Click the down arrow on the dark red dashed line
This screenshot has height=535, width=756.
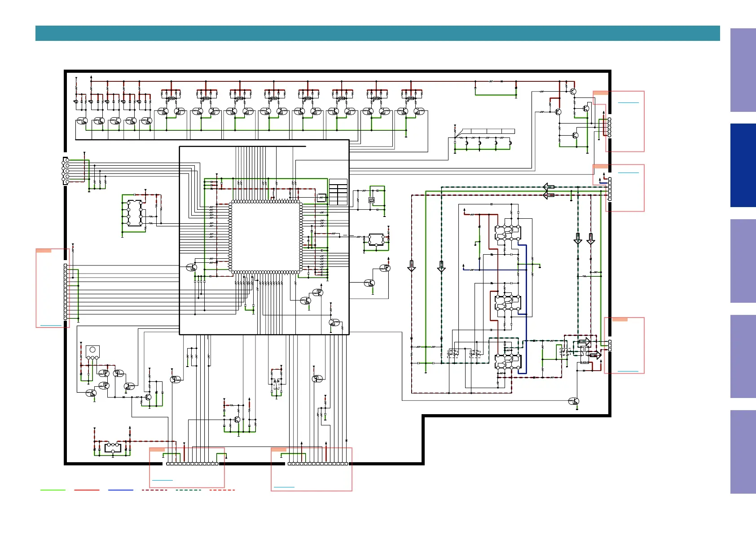(412, 266)
